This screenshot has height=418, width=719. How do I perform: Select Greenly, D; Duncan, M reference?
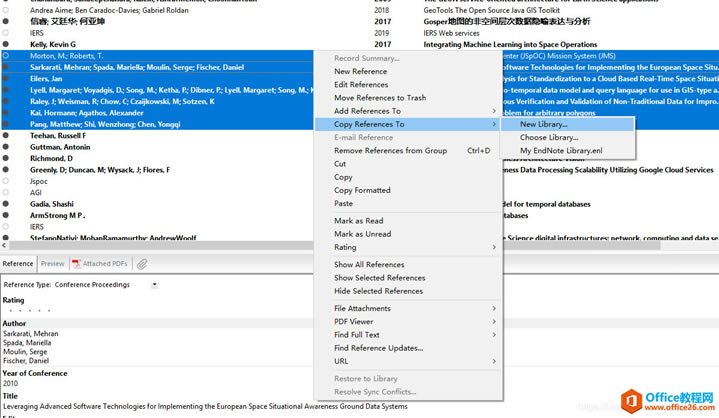[x=100, y=170]
